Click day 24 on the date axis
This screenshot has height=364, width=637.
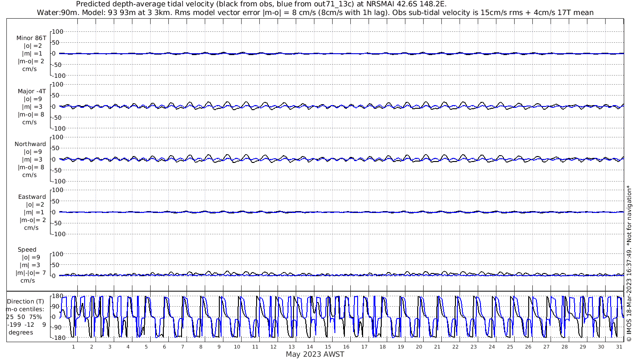492,347
